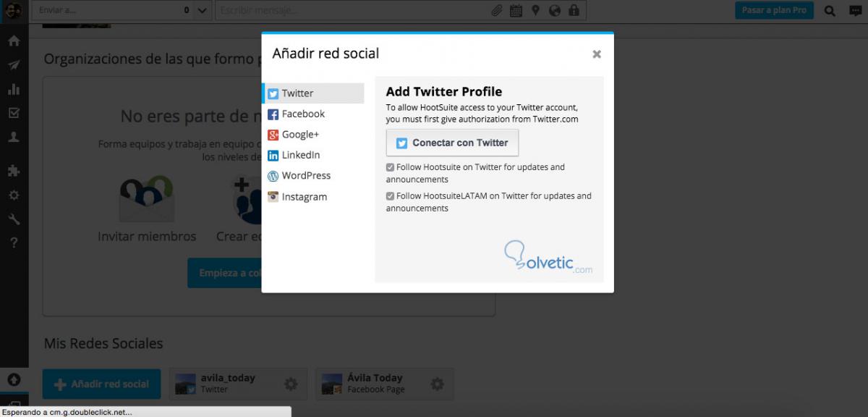Select Facebook in the social network list
The width and height of the screenshot is (868, 417).
point(313,114)
